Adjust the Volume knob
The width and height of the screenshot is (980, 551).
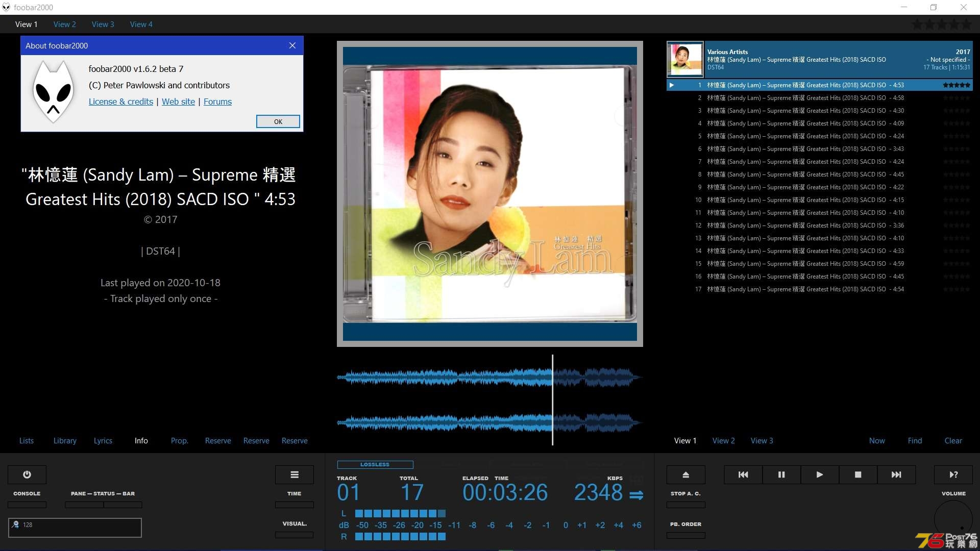(x=953, y=519)
